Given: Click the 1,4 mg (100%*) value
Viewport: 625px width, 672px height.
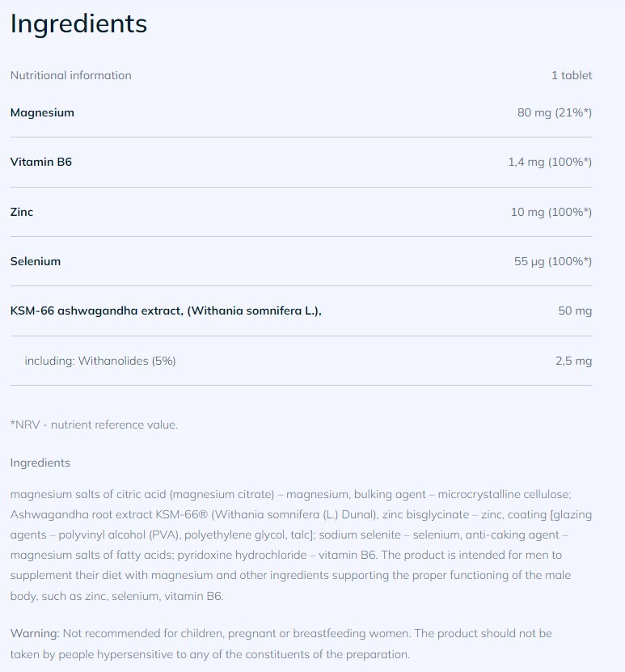Looking at the screenshot, I should pyautogui.click(x=549, y=162).
